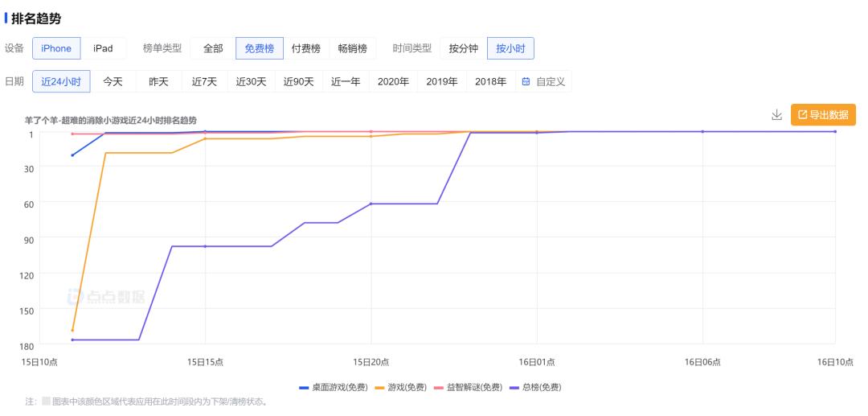Open the 自定义 calendar date picker
Screen dimensions: 868x416
coord(543,81)
